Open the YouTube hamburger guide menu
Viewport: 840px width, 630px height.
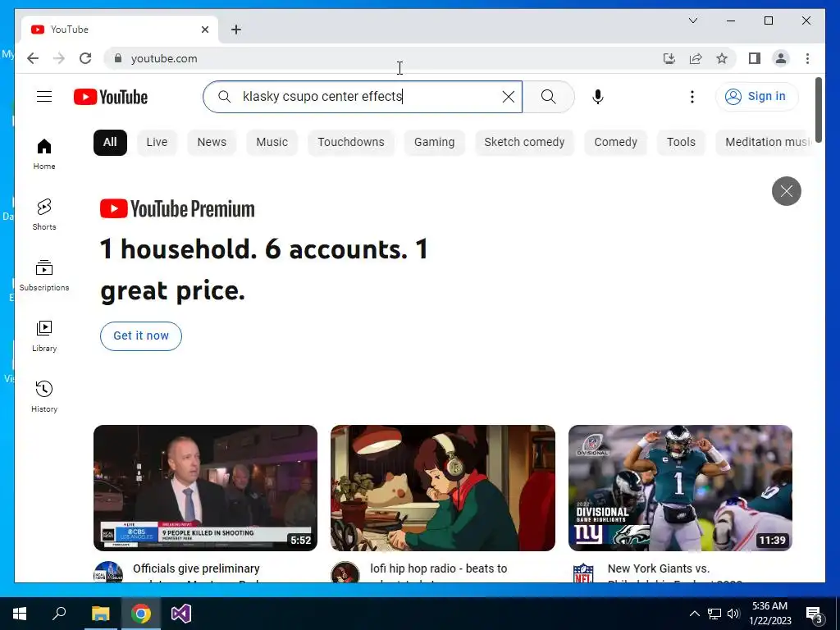point(44,97)
